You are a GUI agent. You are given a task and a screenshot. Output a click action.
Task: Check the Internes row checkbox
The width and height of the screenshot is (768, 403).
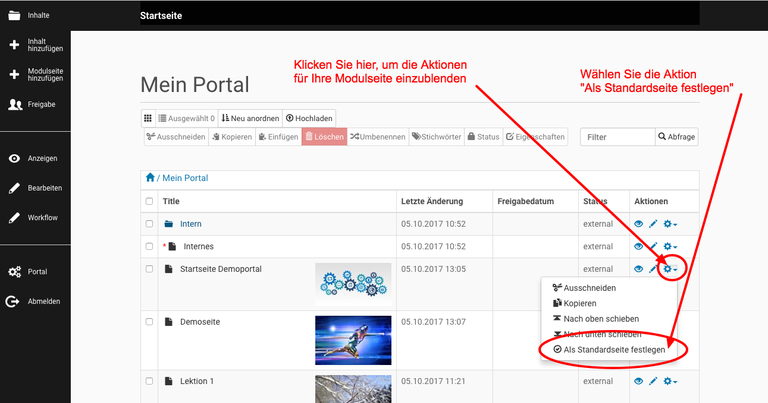149,246
